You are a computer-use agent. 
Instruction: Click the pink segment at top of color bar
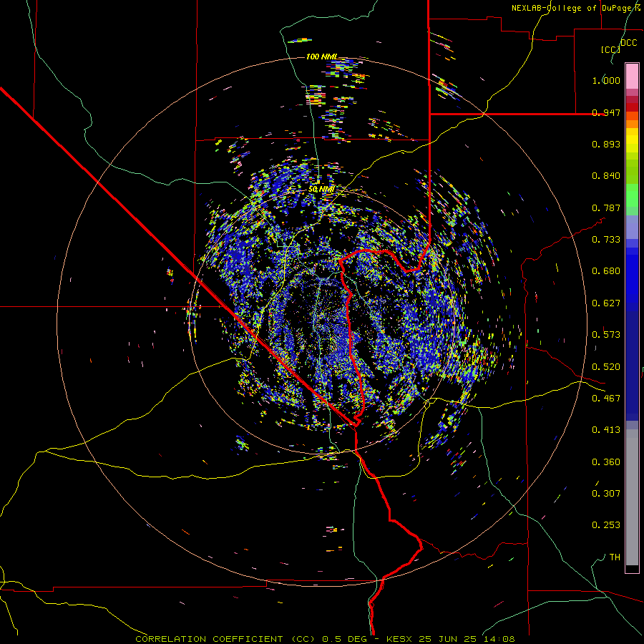632,77
